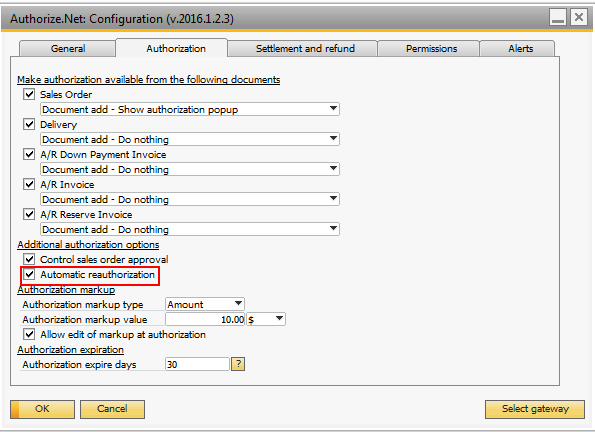Click 'Make authorization available from the following documents' heading
This screenshot has height=432, width=595.
[x=149, y=80]
